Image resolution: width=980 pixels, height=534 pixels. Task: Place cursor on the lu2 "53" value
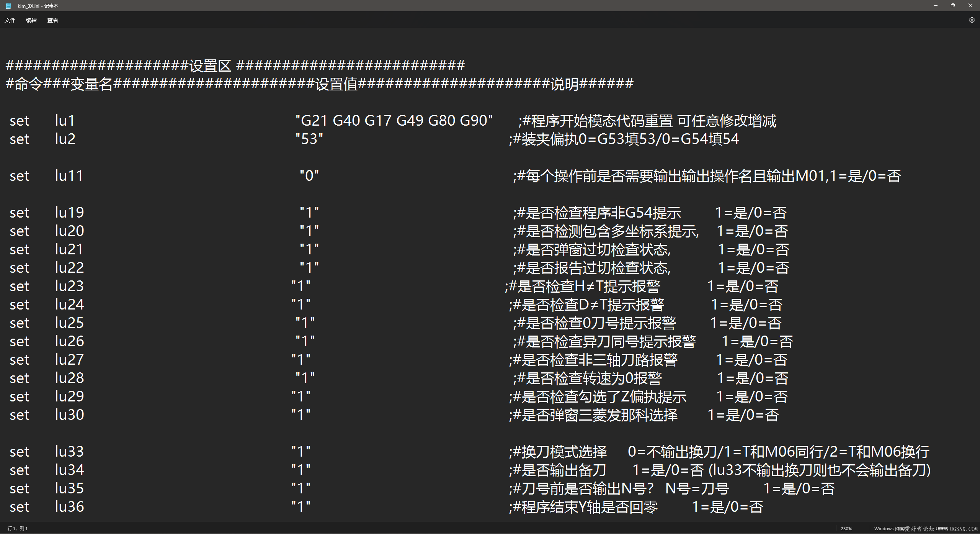(x=309, y=139)
